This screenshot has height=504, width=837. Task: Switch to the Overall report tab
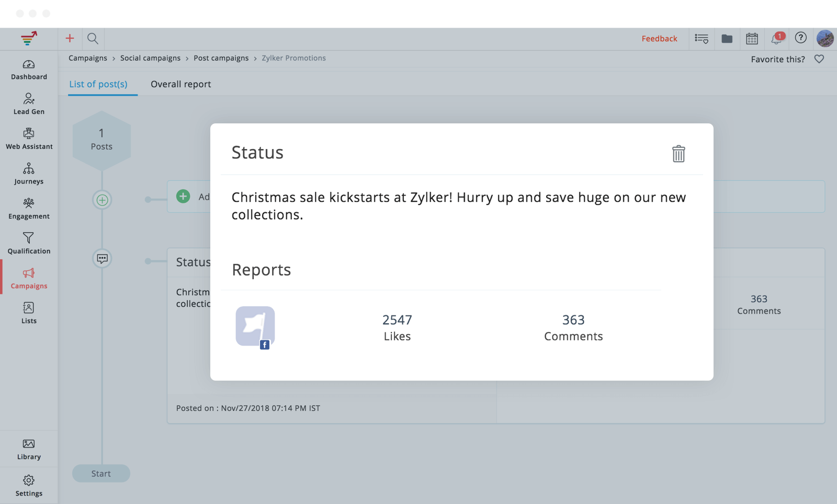click(180, 84)
